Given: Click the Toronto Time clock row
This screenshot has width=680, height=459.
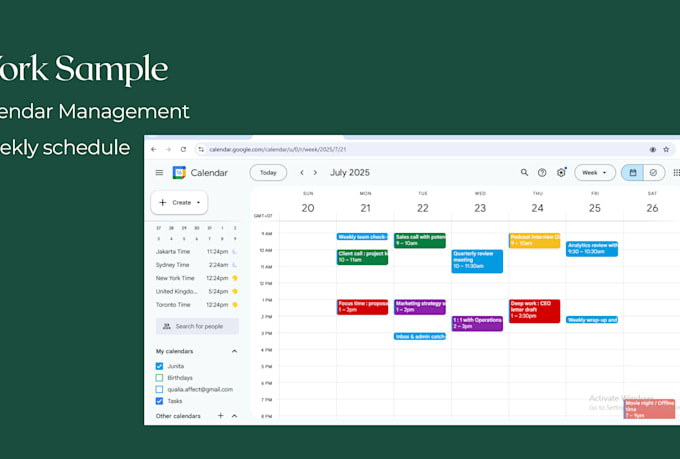Looking at the screenshot, I should 197,305.
